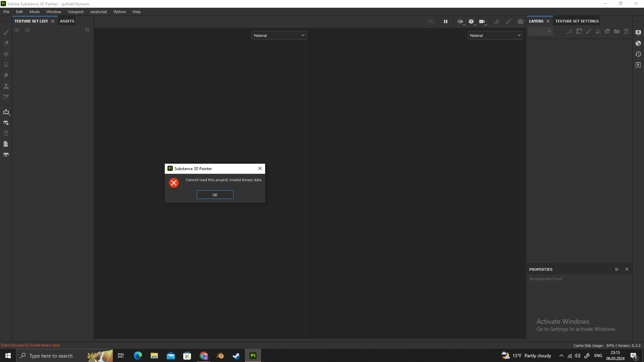This screenshot has width=644, height=362.
Task: Close the Substance 3D Painter error dialog
Action: tap(260, 168)
